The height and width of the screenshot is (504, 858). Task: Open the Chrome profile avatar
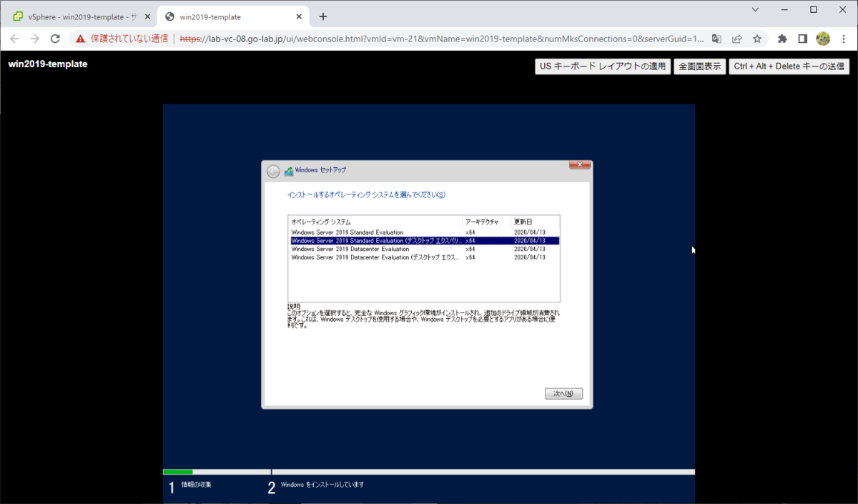823,39
